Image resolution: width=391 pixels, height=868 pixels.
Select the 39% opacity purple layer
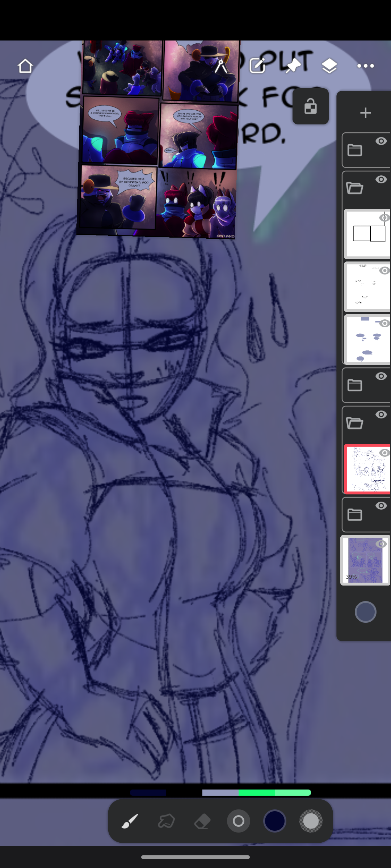pyautogui.click(x=365, y=560)
